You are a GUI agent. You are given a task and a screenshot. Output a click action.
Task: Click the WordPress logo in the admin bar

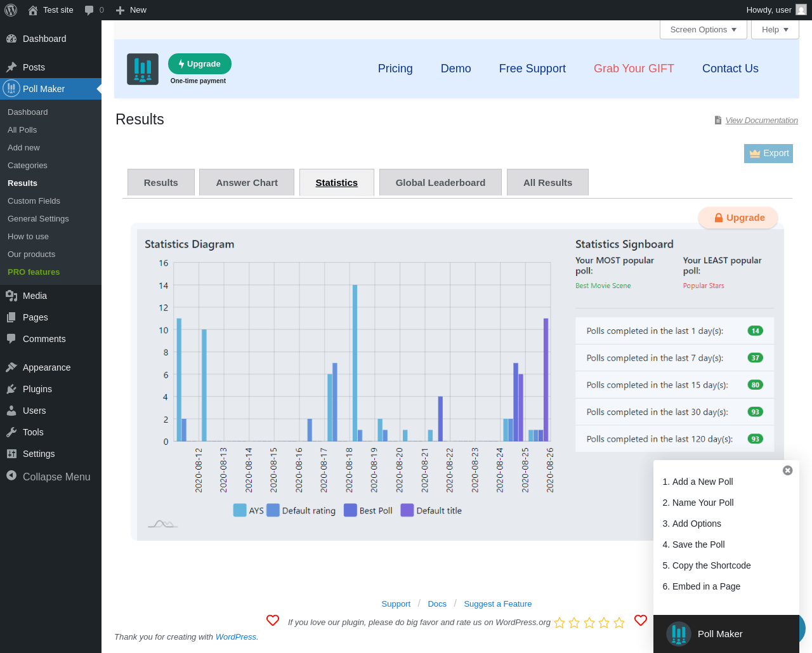click(x=11, y=10)
